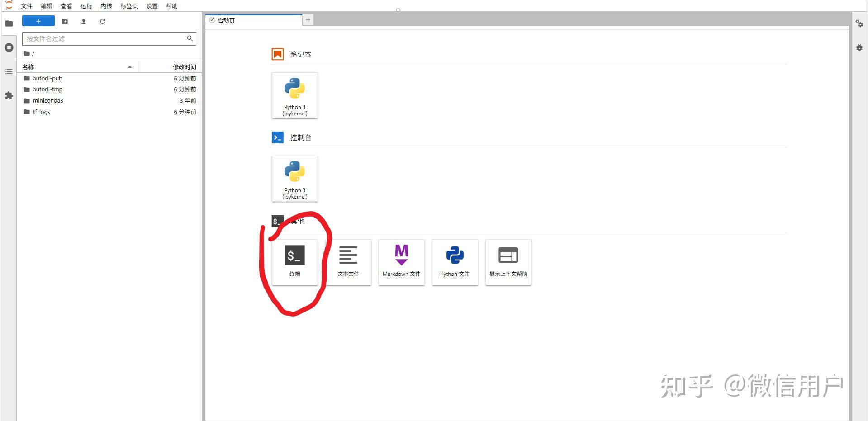Screen dimensions: 868x421
Task: Create a new Python 文件
Action: click(x=455, y=262)
